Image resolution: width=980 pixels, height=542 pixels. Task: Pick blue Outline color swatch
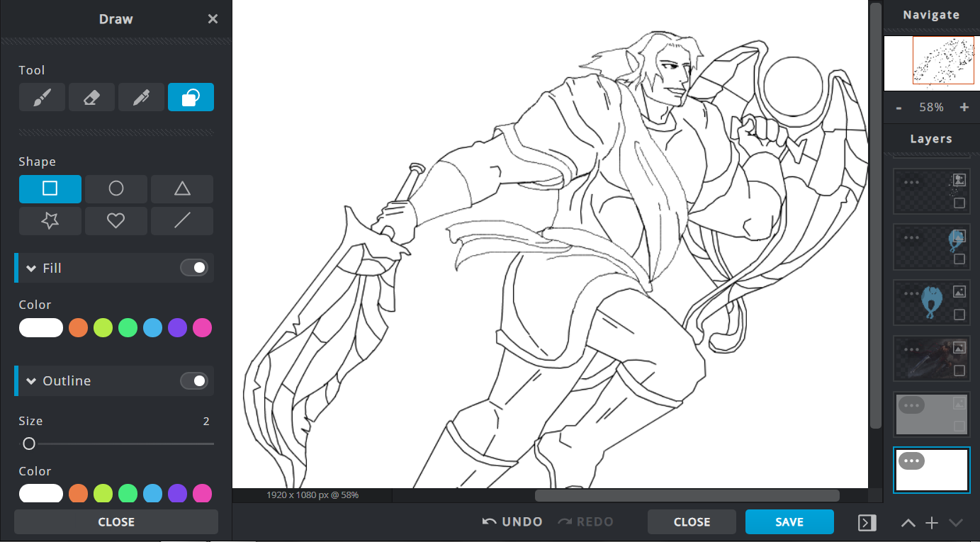point(152,493)
